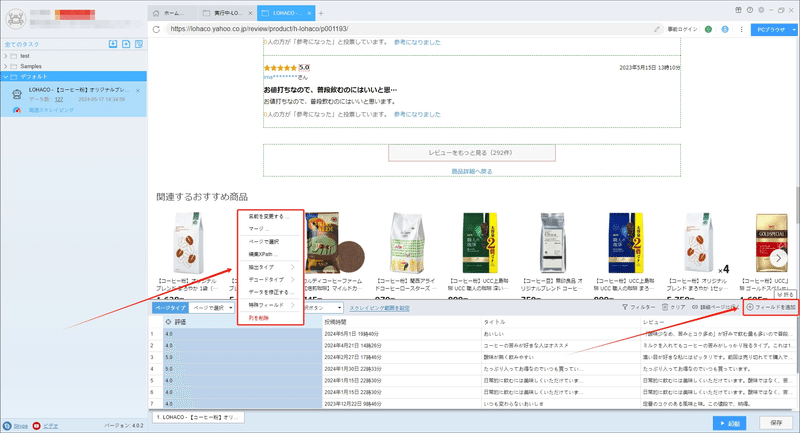Viewport: 800px width, 433px height.
Task: Click the next arrow on product carousel
Action: (x=778, y=258)
